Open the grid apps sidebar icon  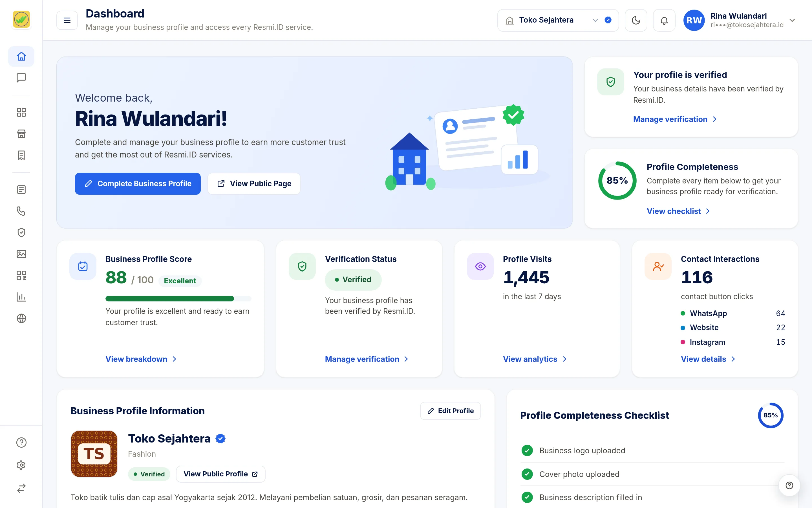21,112
